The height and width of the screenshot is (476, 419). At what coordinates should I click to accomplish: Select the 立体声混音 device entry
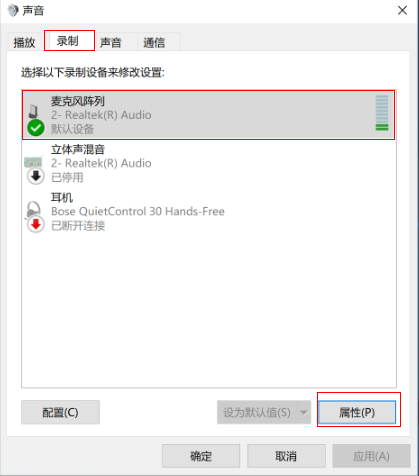(209, 163)
